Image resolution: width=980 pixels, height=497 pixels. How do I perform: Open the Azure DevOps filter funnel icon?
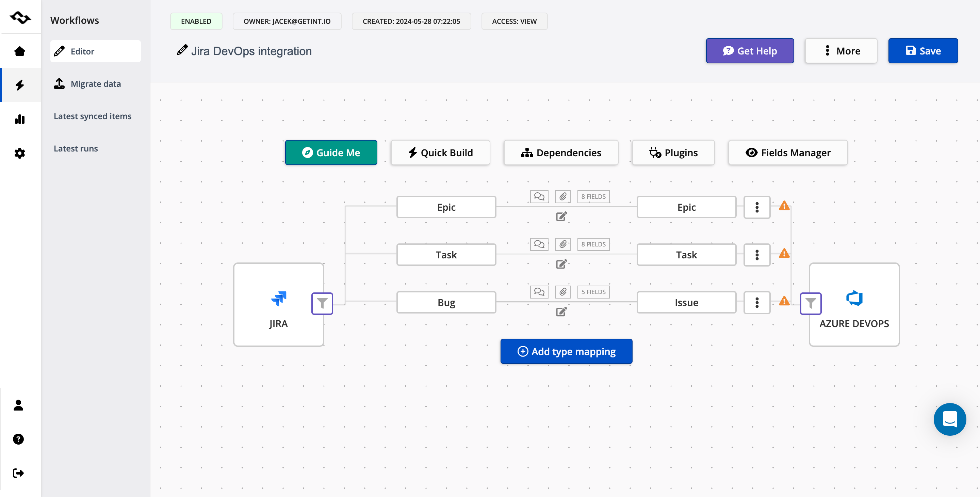(x=811, y=303)
